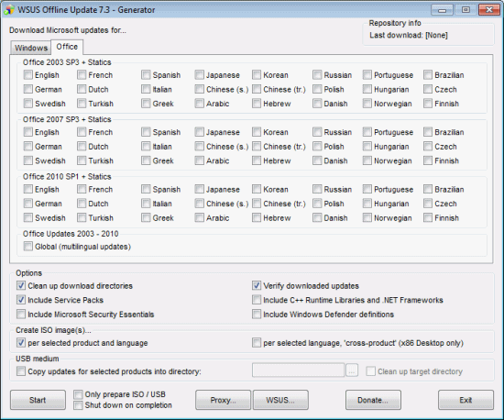This screenshot has height=420, width=504.
Task: Click the Donate... button
Action: tap(373, 400)
